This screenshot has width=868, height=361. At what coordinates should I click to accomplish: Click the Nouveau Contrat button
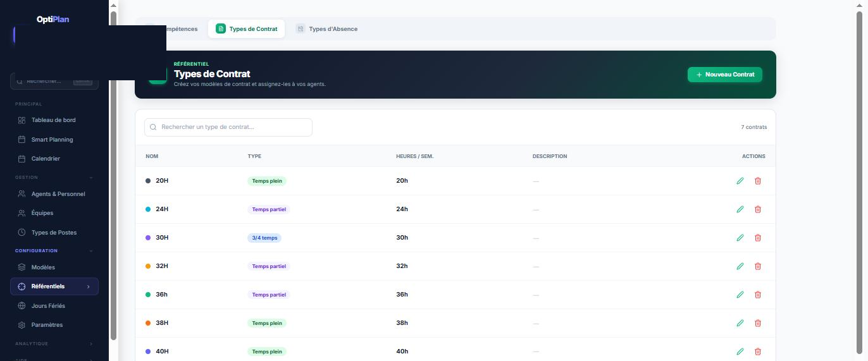tap(725, 75)
